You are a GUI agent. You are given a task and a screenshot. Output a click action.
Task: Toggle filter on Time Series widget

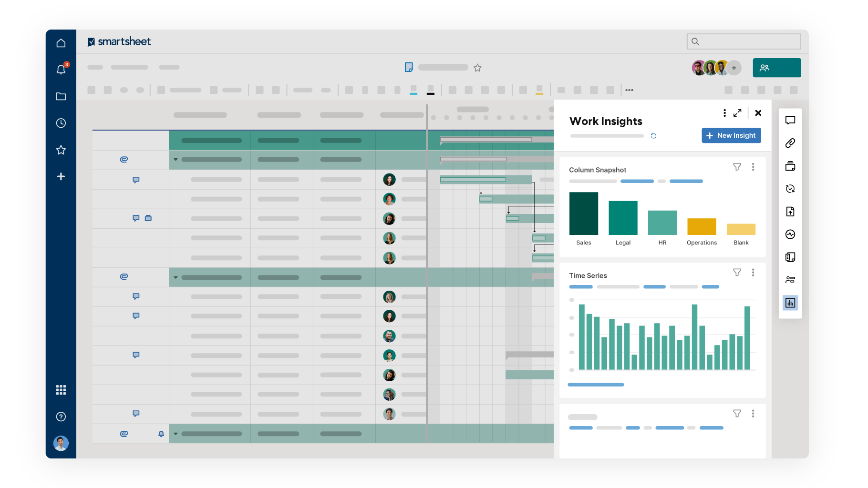coord(737,273)
